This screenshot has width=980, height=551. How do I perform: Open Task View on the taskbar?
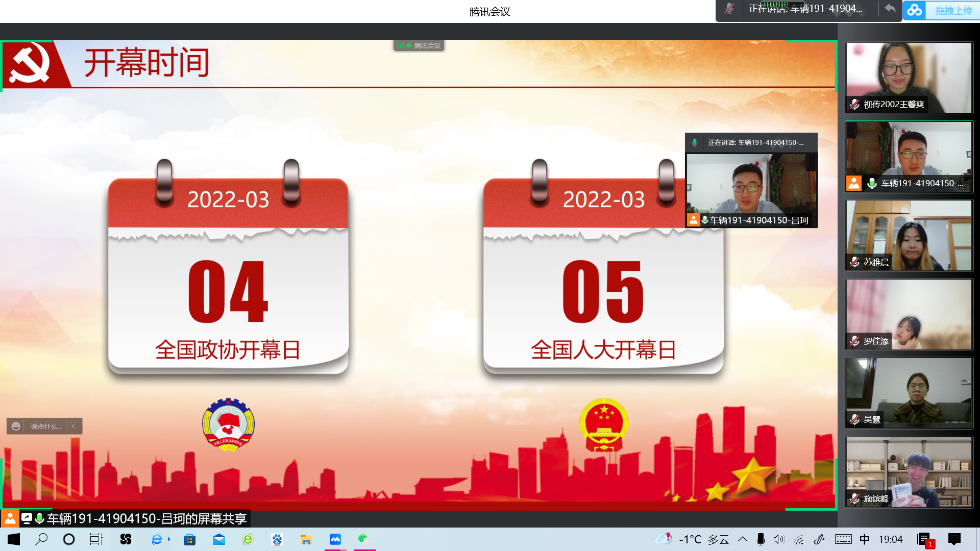[x=96, y=539]
